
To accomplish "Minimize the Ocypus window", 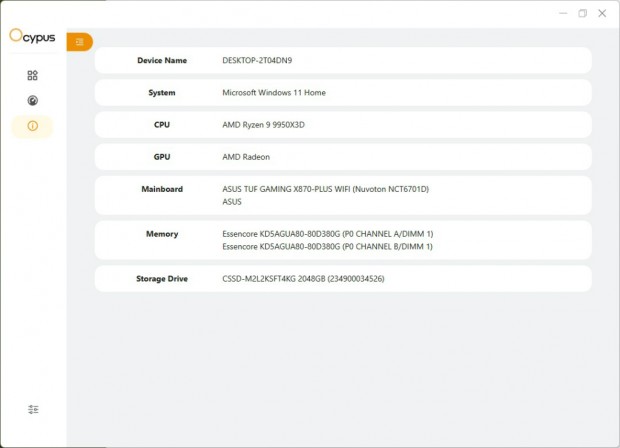I will tap(563, 13).
